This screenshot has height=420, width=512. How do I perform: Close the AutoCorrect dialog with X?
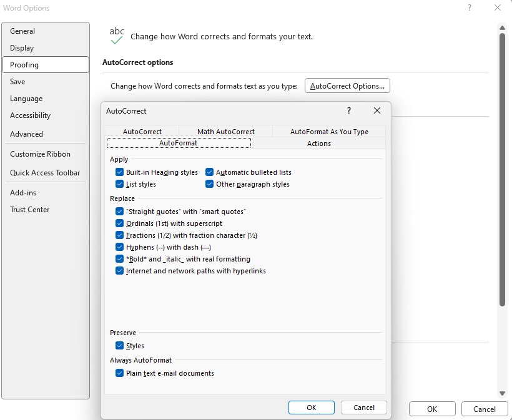[377, 110]
